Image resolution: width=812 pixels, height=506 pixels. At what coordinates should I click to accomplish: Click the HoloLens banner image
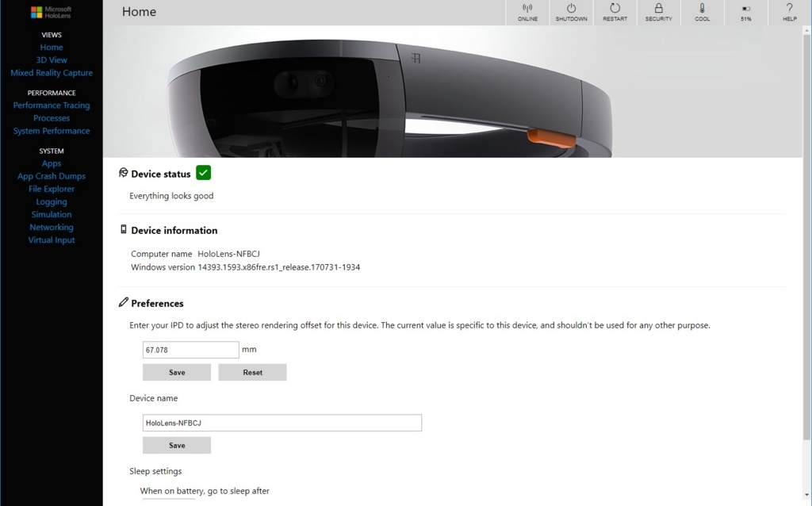click(452, 92)
